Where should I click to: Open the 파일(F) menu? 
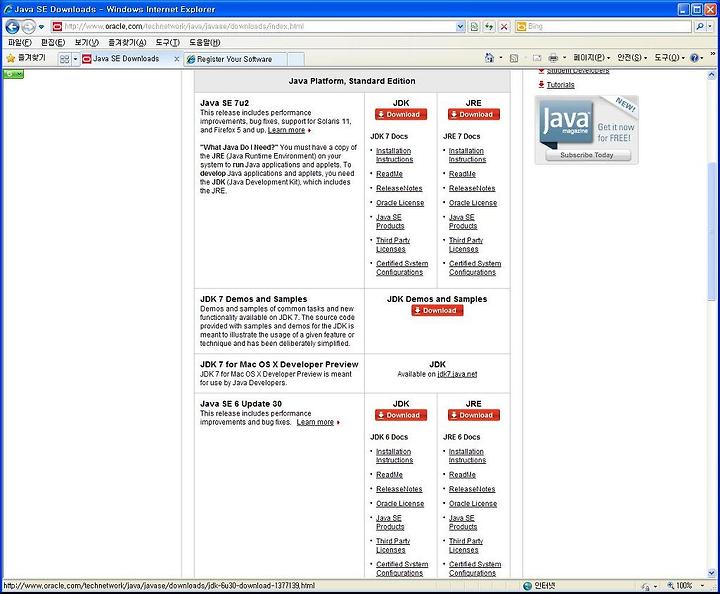coord(20,43)
